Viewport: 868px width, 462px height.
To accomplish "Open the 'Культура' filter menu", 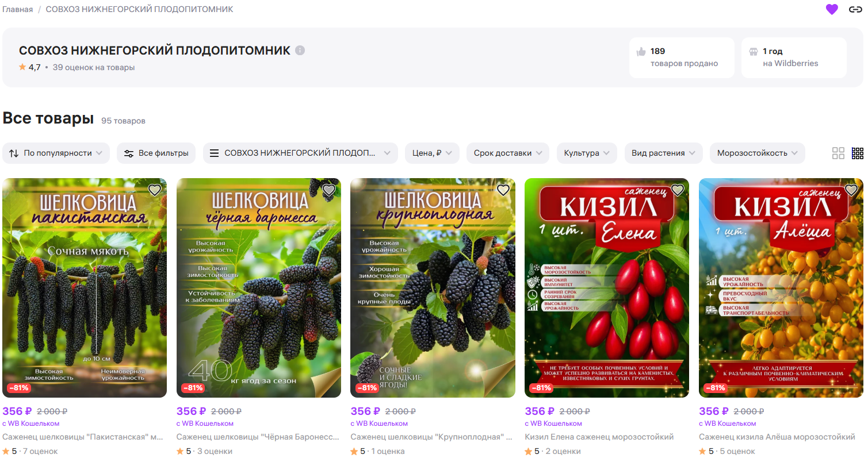I will click(587, 153).
